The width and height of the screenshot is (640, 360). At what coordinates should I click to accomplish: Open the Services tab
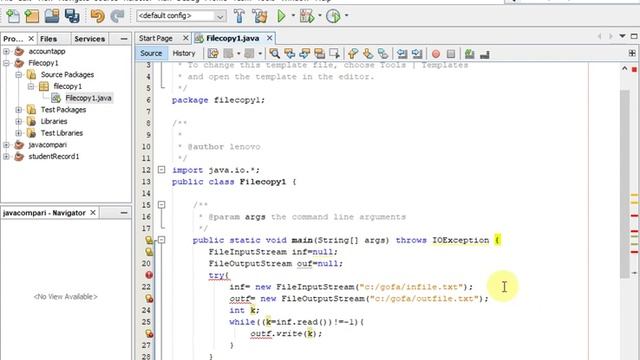pos(89,39)
